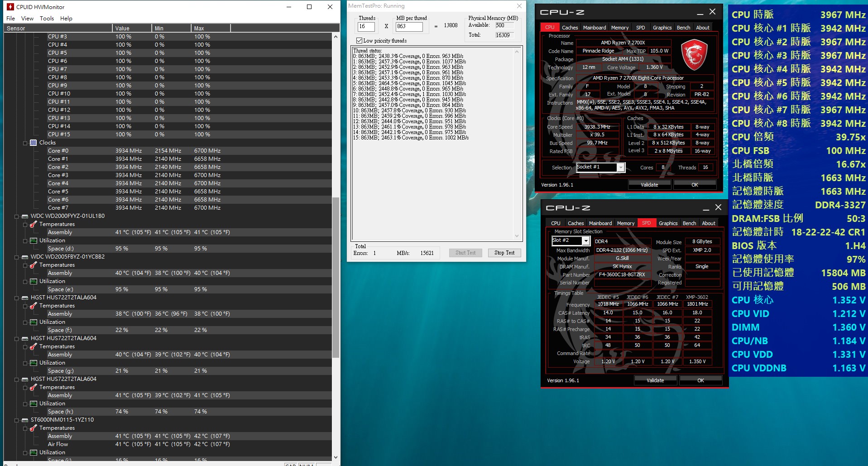Screen dimensions: 868x466
Task: Click the WDC WD2000FYYZ-01UL1B0 drive icon
Action: (25, 216)
